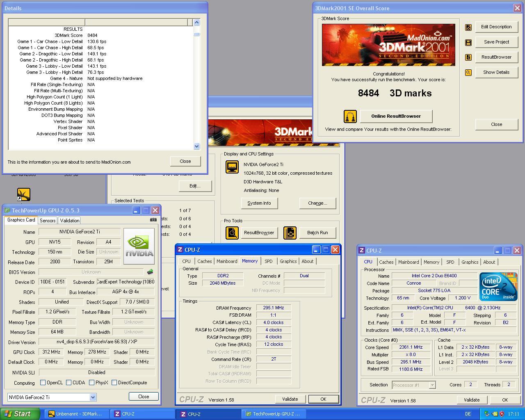Screen dimensions: 525x420
Task: Click the display monitor icon in Display and CPU Settings
Action: (x=232, y=167)
